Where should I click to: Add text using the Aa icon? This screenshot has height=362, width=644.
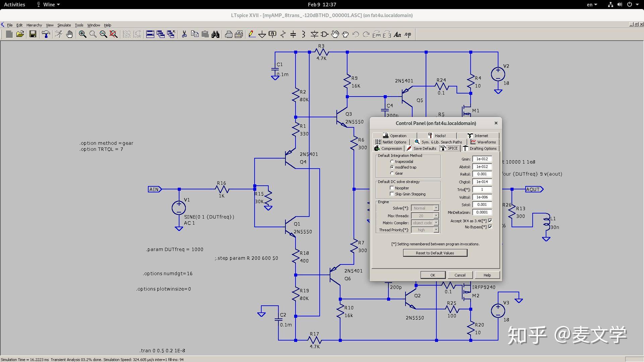tap(397, 34)
